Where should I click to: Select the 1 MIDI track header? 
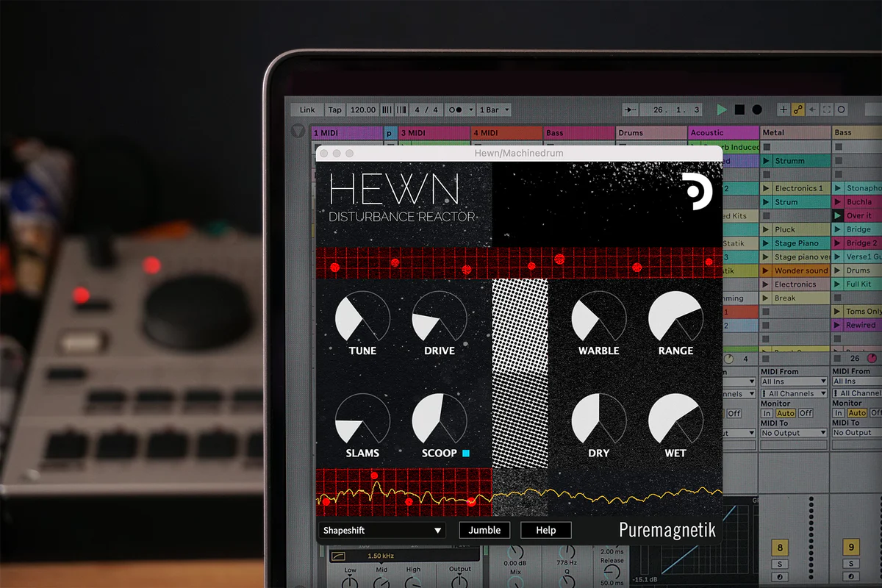pos(347,133)
